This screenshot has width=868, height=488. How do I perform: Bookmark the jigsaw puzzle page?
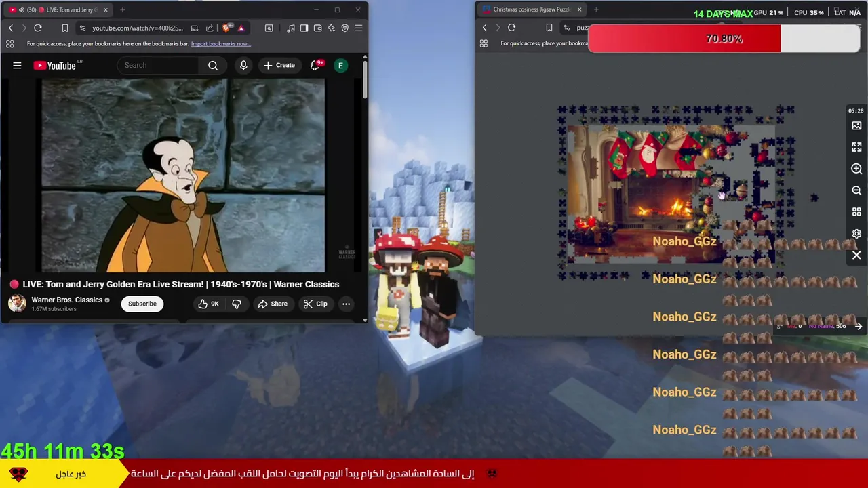pyautogui.click(x=549, y=27)
